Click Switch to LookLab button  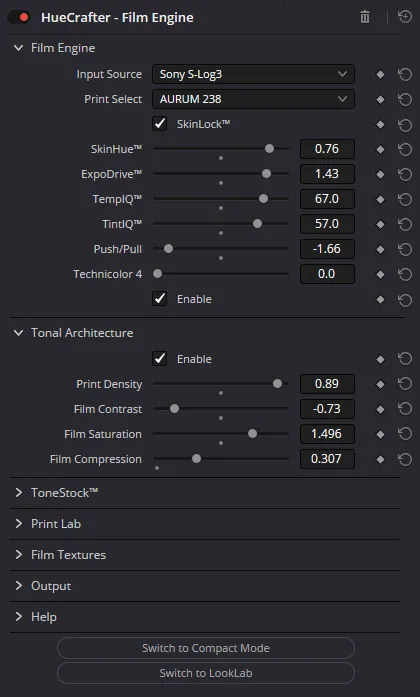pyautogui.click(x=206, y=673)
